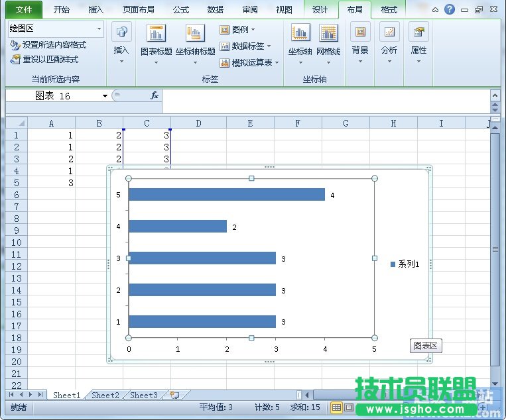Switch to Normal view in status bar

337,407
